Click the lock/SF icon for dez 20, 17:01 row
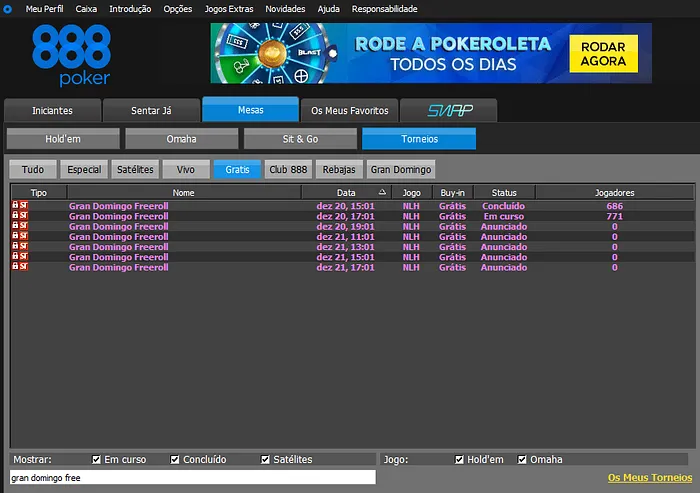 click(20, 216)
